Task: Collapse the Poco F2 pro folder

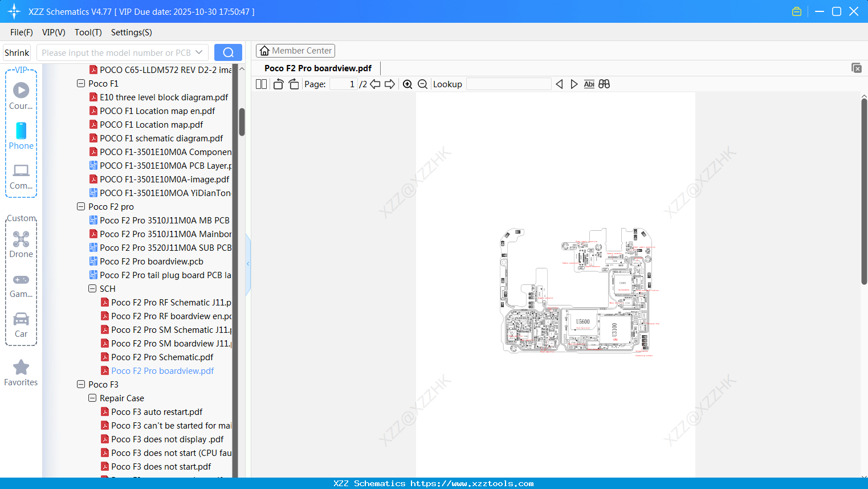Action: click(81, 207)
